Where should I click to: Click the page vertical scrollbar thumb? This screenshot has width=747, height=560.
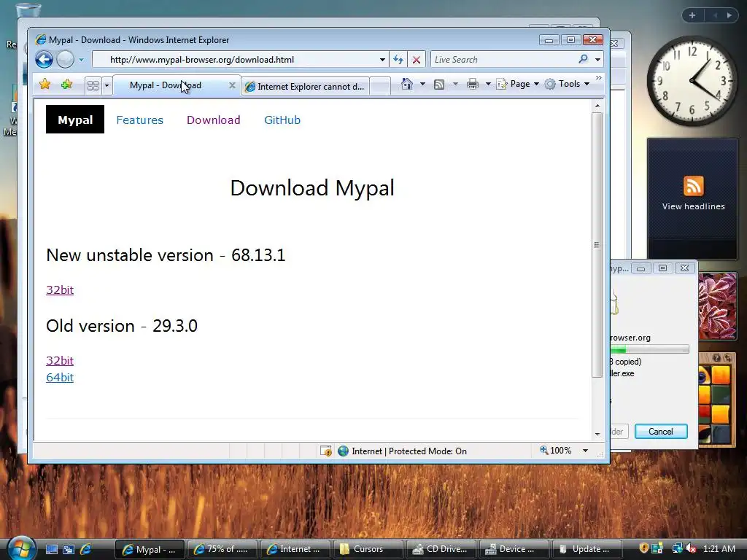pos(597,245)
